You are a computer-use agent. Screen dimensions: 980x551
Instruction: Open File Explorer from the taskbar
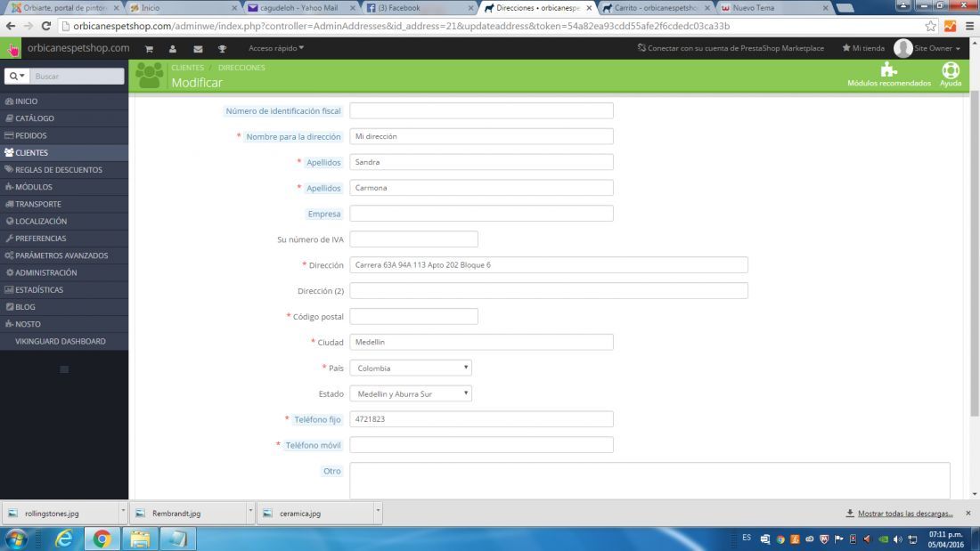point(140,539)
